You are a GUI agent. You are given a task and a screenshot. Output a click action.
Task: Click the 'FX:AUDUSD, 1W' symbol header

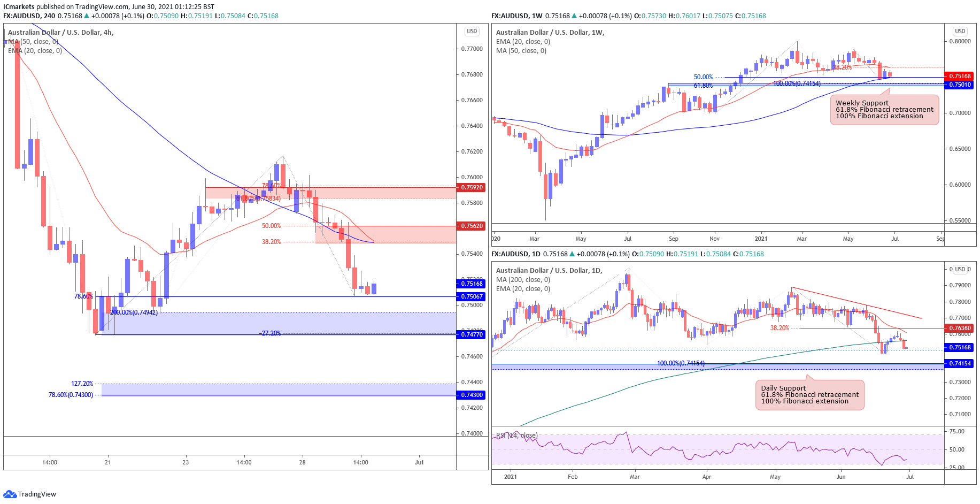(516, 16)
